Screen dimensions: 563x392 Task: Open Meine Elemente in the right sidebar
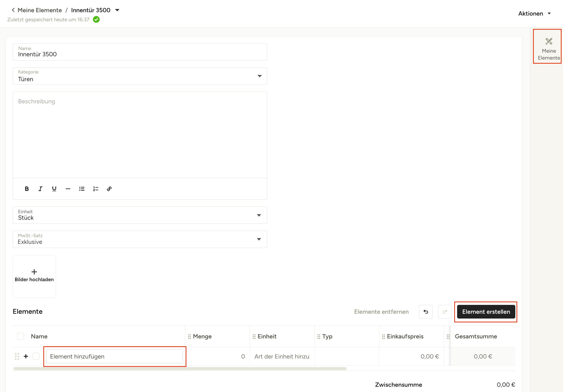[549, 47]
